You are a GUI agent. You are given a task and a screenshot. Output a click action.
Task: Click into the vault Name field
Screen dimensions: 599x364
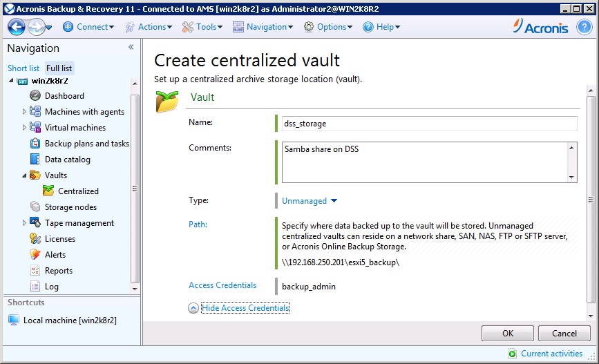click(x=429, y=124)
